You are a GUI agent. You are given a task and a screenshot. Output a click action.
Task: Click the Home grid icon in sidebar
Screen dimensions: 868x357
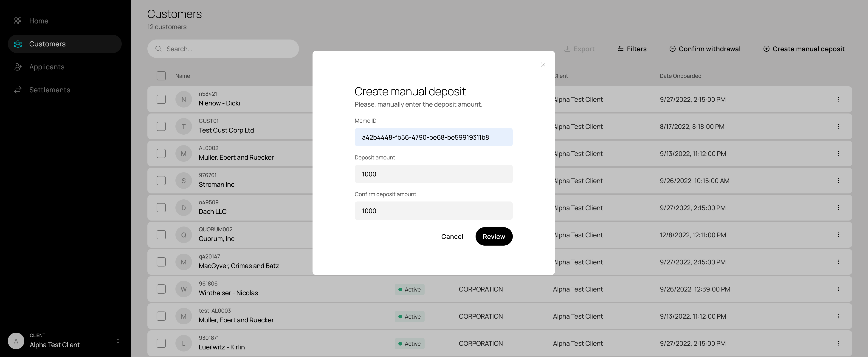18,21
